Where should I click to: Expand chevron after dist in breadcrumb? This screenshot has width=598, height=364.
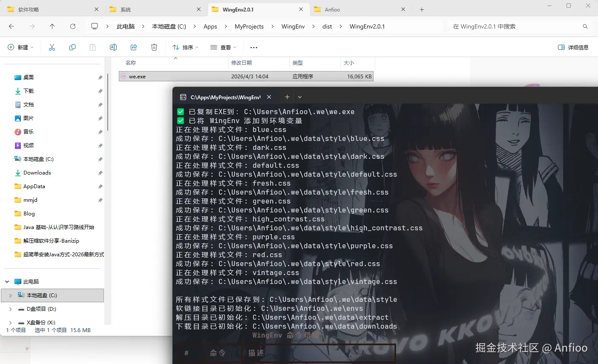[x=341, y=26]
